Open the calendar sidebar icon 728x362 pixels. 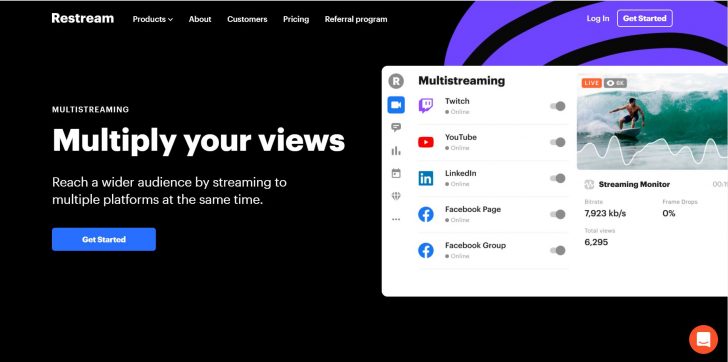396,173
